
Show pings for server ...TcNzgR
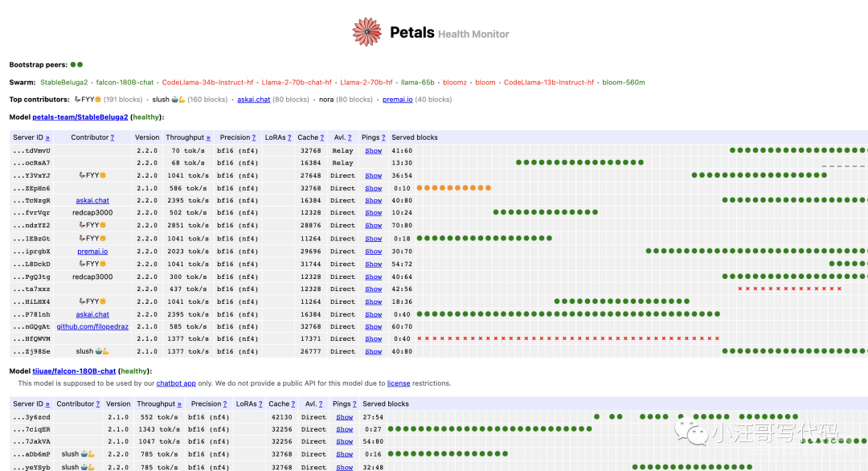(x=373, y=201)
